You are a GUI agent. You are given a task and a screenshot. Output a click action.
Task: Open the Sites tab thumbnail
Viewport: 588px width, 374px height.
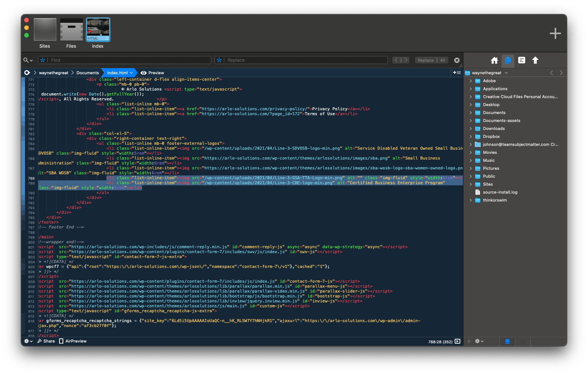45,30
